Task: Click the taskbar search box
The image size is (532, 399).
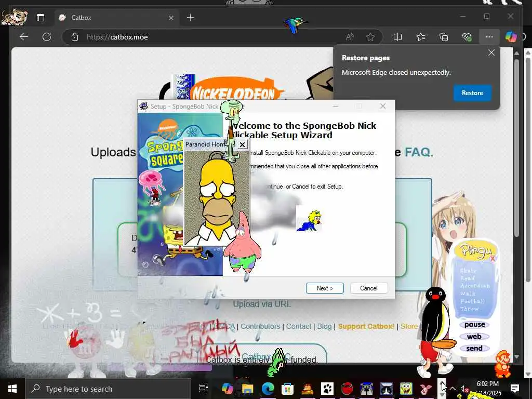Action: 108,389
